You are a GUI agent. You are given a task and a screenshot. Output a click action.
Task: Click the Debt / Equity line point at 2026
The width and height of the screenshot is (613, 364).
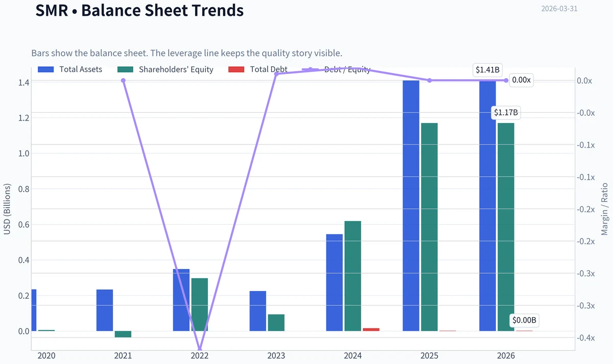(506, 80)
